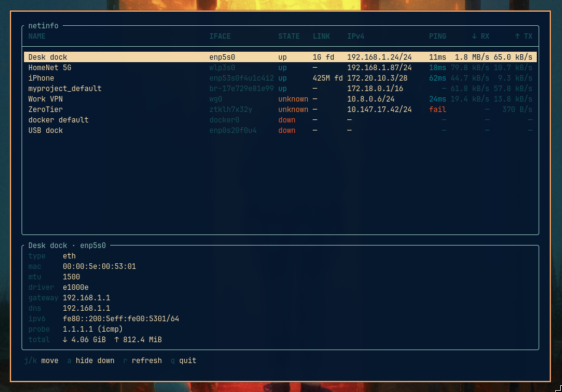Click the IPv4 column header
This screenshot has height=392, width=562.
click(x=356, y=36)
